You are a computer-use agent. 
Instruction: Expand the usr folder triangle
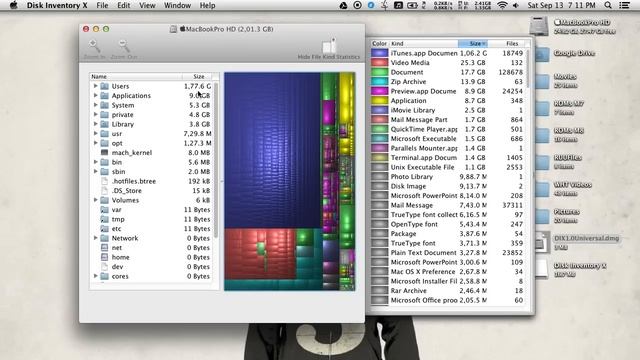pyautogui.click(x=96, y=133)
